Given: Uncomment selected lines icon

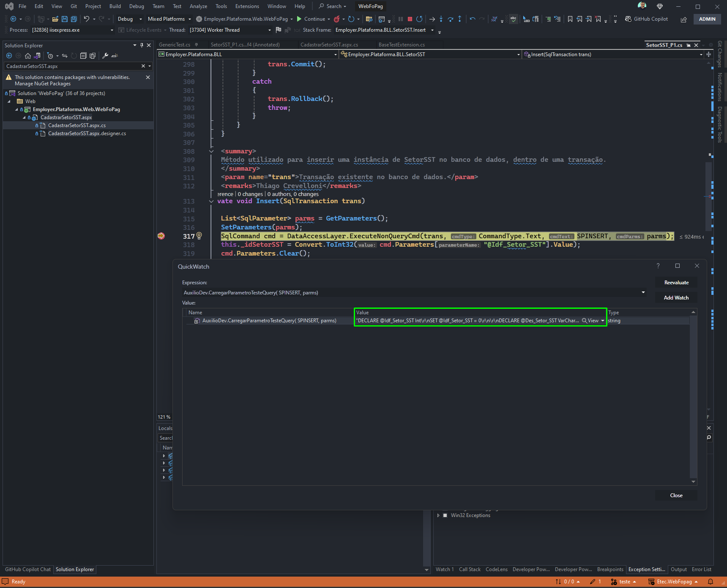Looking at the screenshot, I should [x=558, y=19].
